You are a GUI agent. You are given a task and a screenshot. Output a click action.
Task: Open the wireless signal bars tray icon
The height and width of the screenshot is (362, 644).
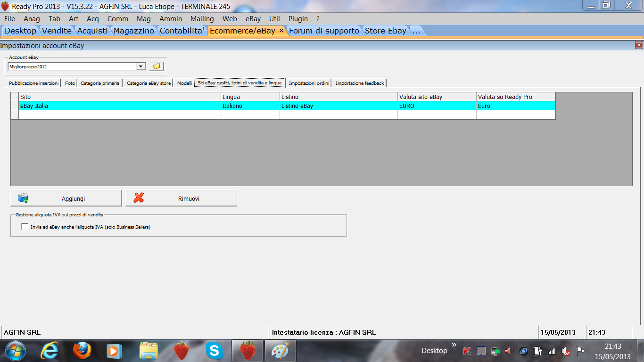point(552,351)
